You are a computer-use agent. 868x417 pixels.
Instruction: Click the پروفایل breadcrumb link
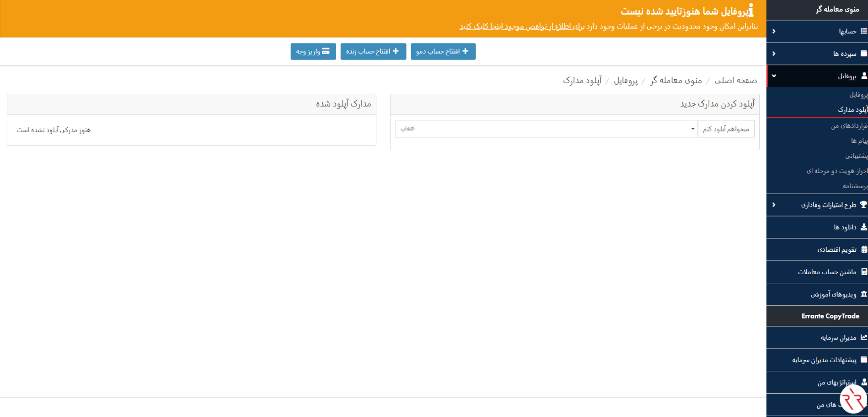tap(626, 81)
